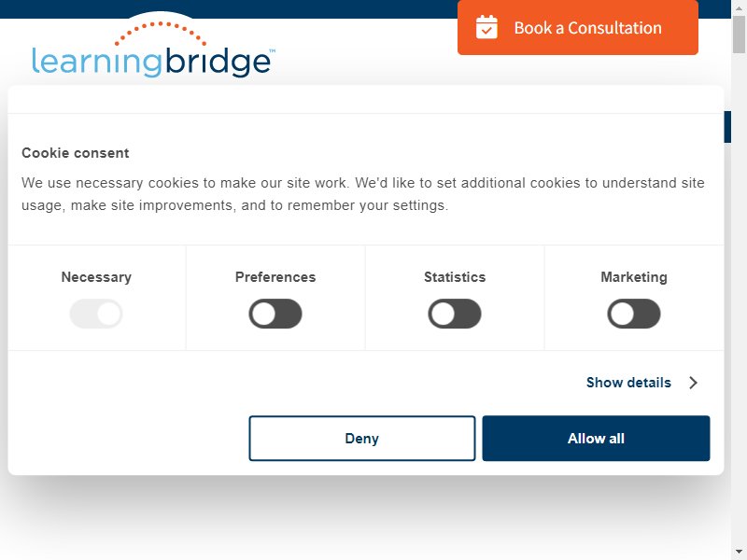Click the chevron arrow beside Show details
The height and width of the screenshot is (560, 747).
click(x=693, y=383)
